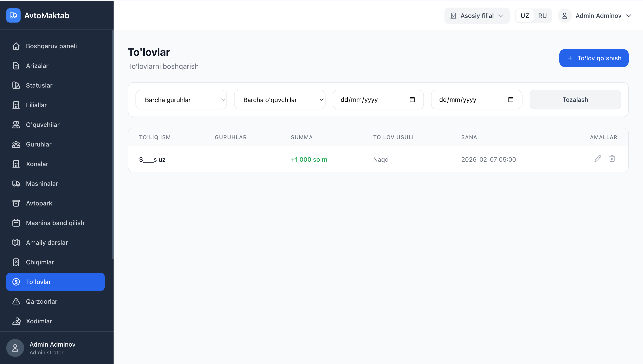Click the Boshqaruv paneli home icon

[x=16, y=46]
